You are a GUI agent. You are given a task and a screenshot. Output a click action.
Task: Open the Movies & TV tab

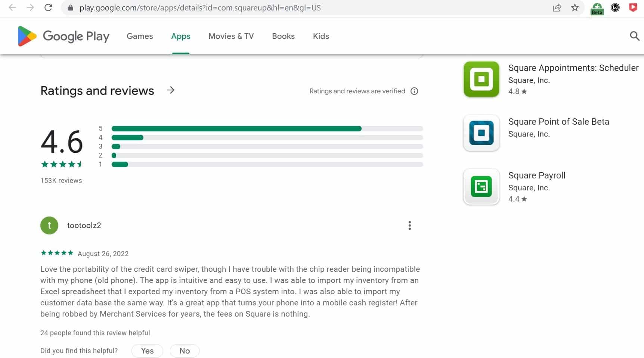pyautogui.click(x=231, y=36)
